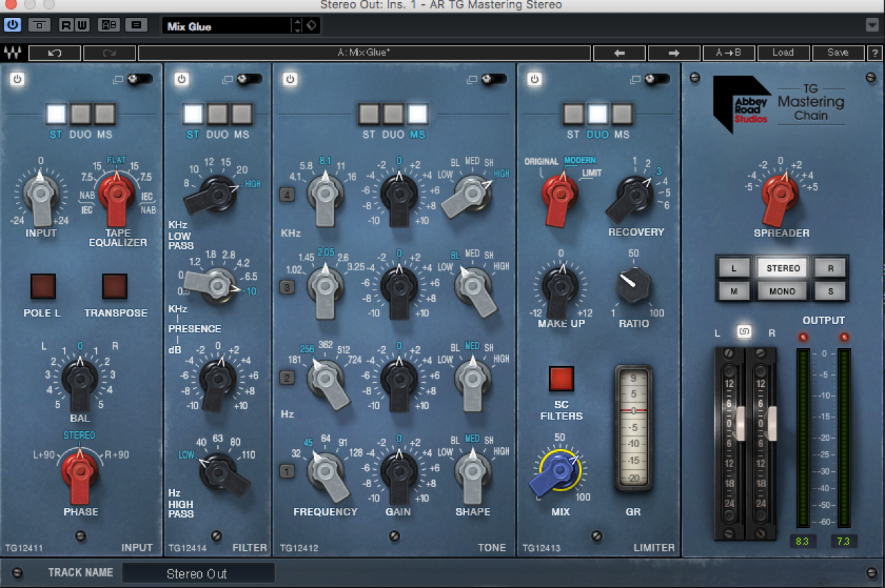Image resolution: width=885 pixels, height=588 pixels.
Task: Click the Track Name field showing Stereo Out
Action: [x=198, y=573]
